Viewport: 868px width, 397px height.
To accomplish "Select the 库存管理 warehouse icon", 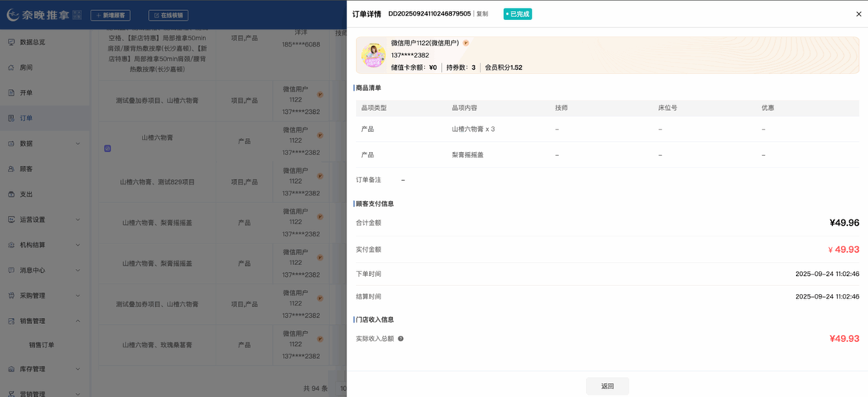I will point(11,369).
